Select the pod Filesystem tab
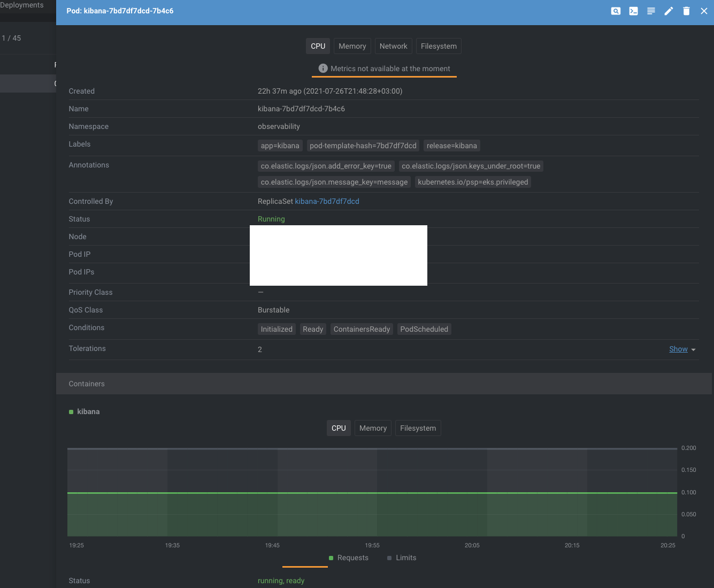 tap(439, 46)
